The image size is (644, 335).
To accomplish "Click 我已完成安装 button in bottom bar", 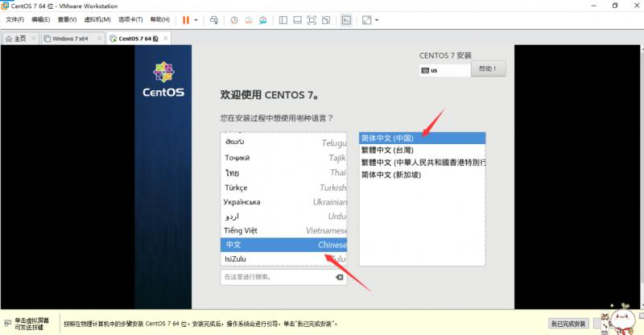I will [568, 324].
